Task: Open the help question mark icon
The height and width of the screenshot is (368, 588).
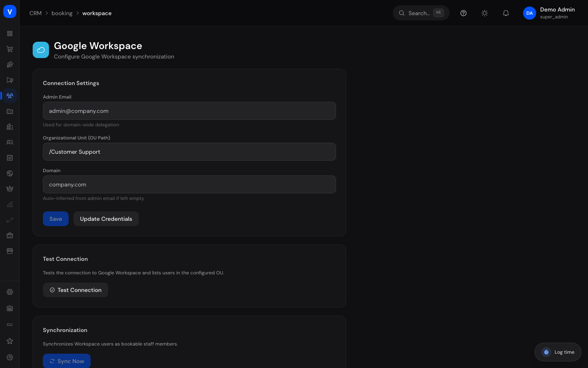Action: [x=463, y=13]
